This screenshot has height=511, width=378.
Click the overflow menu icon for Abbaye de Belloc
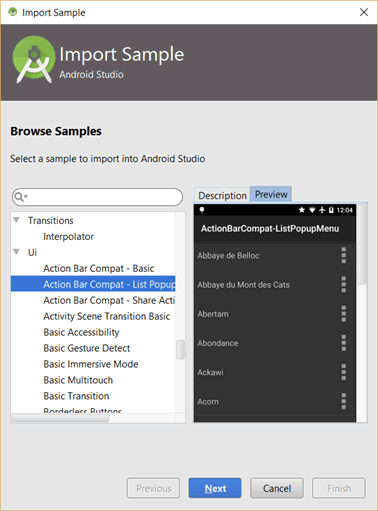pyautogui.click(x=343, y=256)
